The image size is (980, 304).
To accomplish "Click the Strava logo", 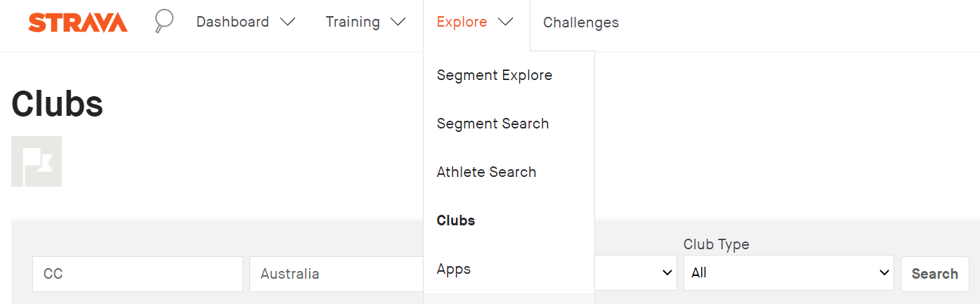I will pos(78,22).
